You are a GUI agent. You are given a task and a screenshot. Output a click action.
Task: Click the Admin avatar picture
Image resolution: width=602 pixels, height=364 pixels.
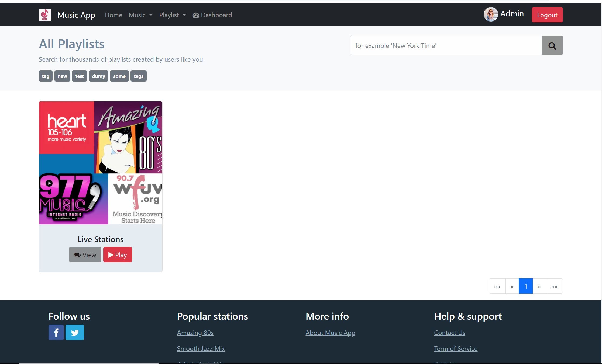tap(490, 15)
